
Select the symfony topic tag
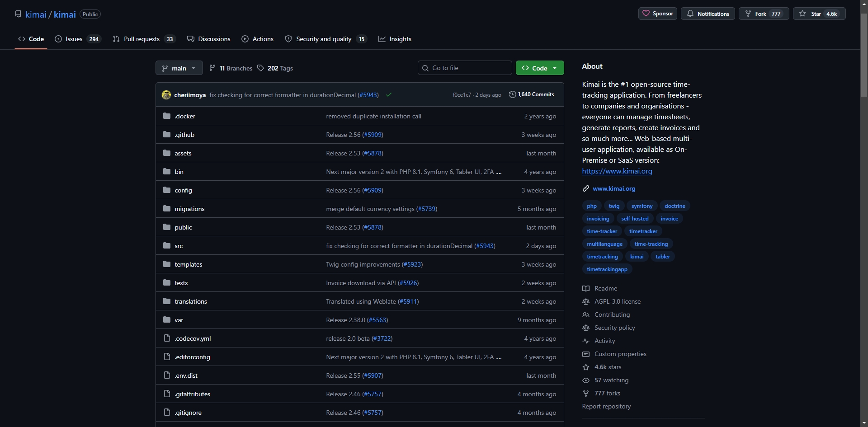[x=642, y=206]
